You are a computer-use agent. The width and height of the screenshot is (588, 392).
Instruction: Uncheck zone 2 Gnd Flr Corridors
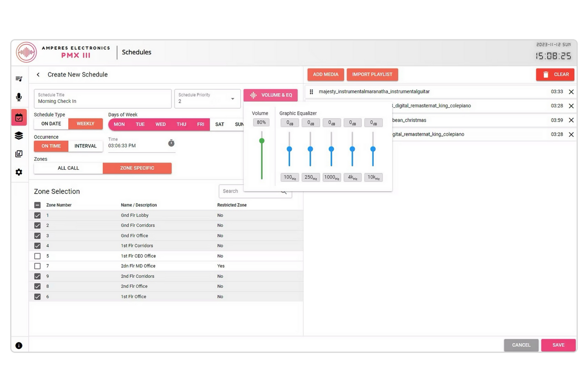pos(37,225)
